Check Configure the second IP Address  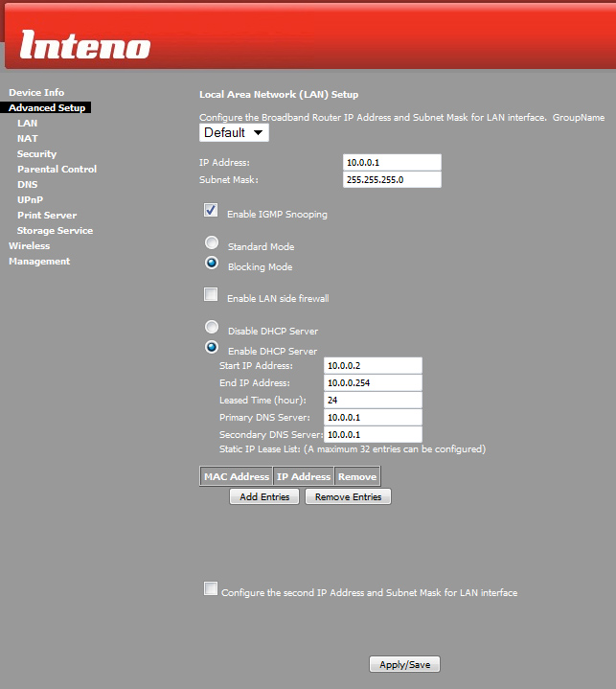click(x=211, y=588)
